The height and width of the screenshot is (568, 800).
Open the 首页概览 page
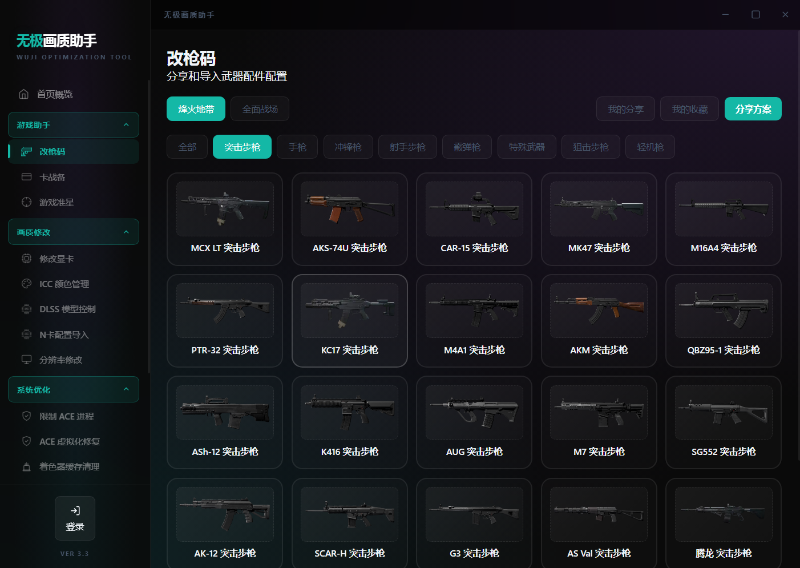coord(73,94)
